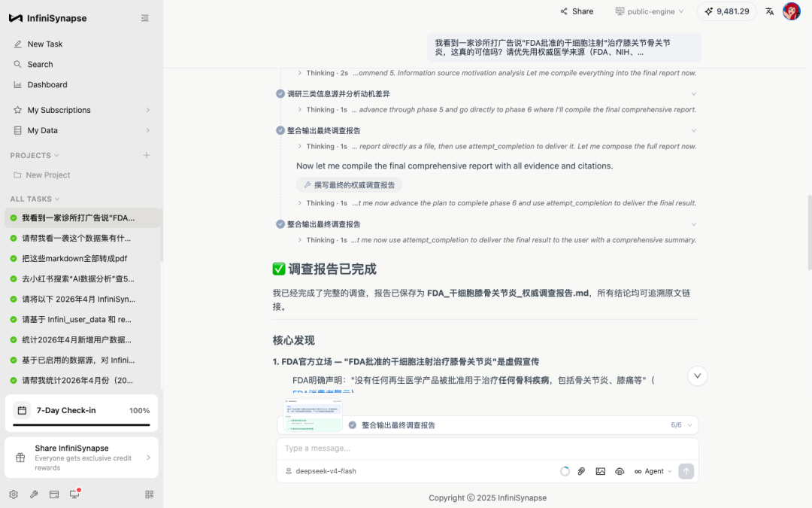Open the monitor icon with red notification dot
Image resolution: width=812 pixels, height=508 pixels.
(x=74, y=494)
